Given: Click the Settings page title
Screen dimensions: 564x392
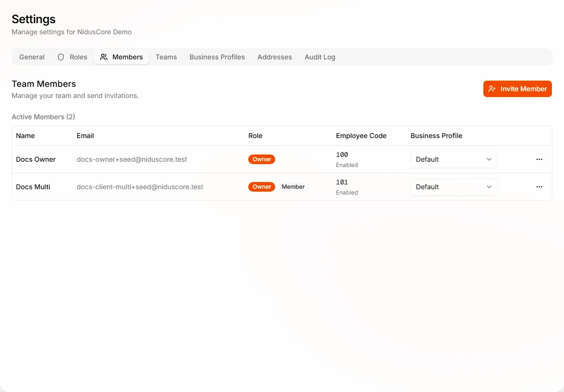Looking at the screenshot, I should click(x=34, y=19).
